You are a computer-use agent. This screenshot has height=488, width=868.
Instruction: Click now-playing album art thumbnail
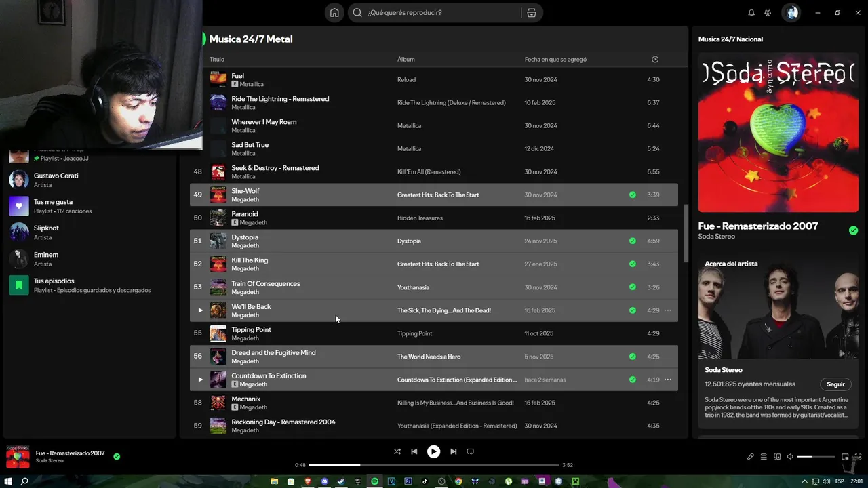click(x=18, y=457)
